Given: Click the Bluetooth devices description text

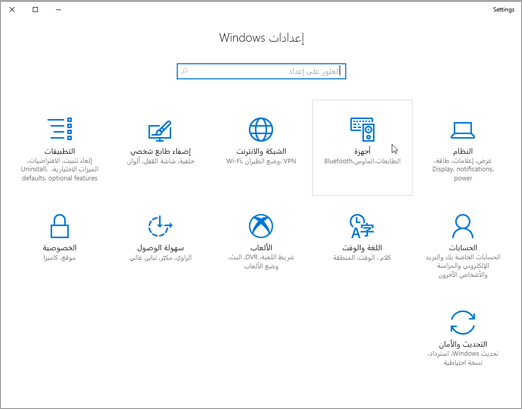Looking at the screenshot, I should (x=362, y=161).
